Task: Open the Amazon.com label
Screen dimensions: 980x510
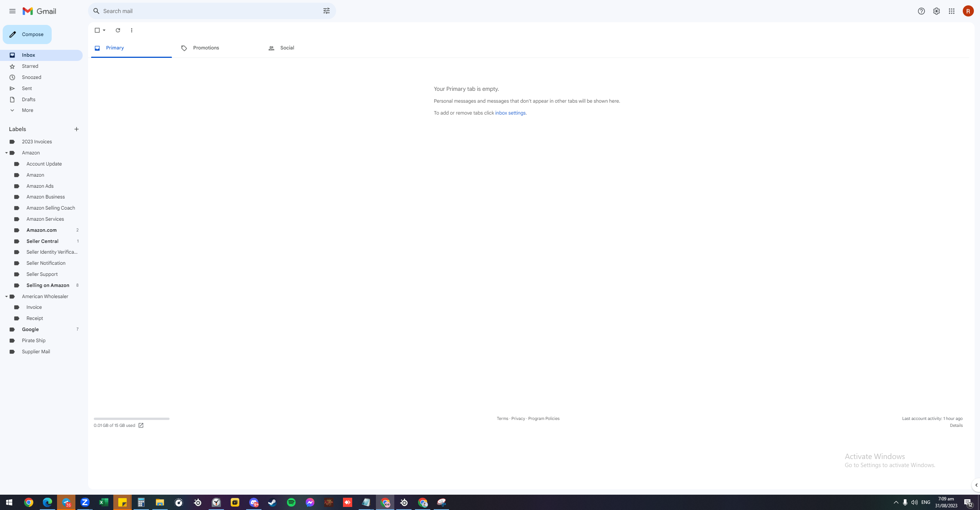Action: tap(41, 230)
